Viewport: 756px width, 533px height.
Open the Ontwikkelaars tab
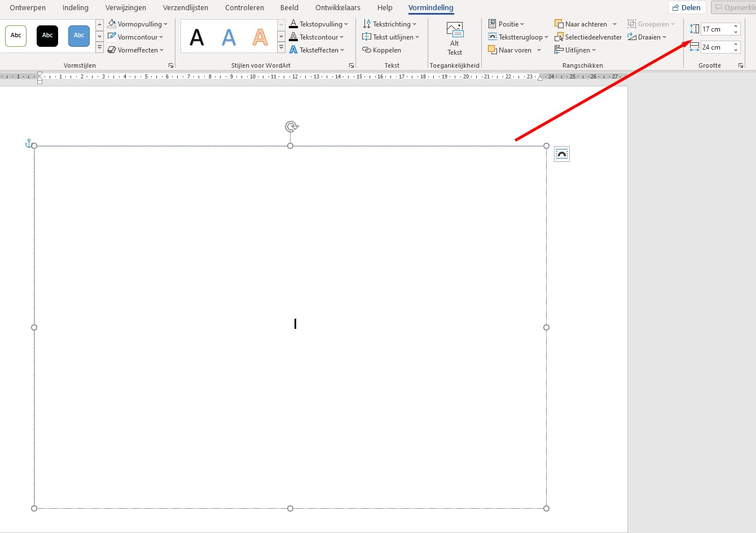pos(338,8)
